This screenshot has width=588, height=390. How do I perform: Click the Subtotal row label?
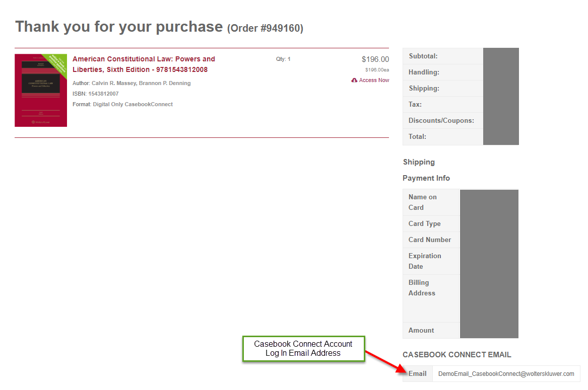tap(423, 56)
